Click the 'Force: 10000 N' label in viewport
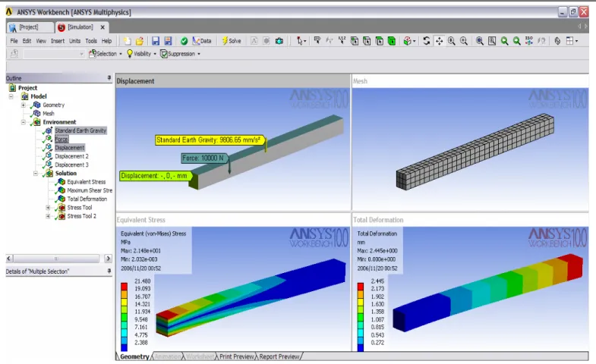596x364 pixels. tap(203, 158)
